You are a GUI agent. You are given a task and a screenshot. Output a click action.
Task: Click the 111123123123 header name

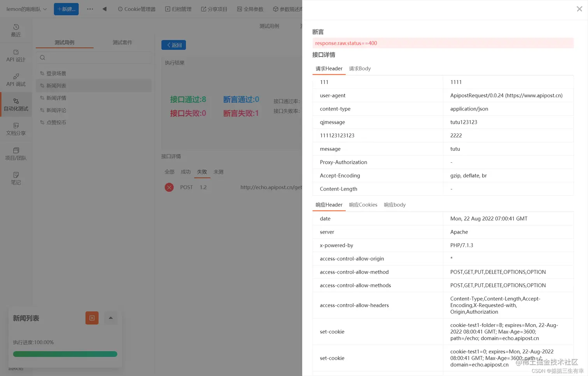337,135
